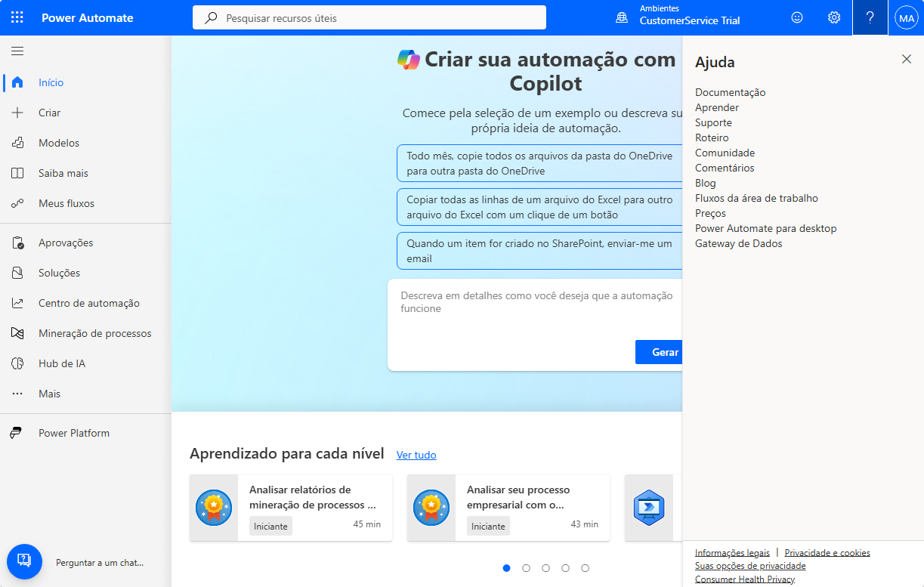Screen dimensions: 924x587
Task: Open Suas opções de privacidade link
Action: coord(750,566)
